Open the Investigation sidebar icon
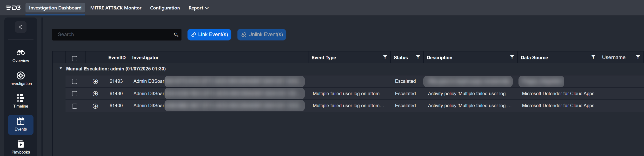 pos(20,75)
